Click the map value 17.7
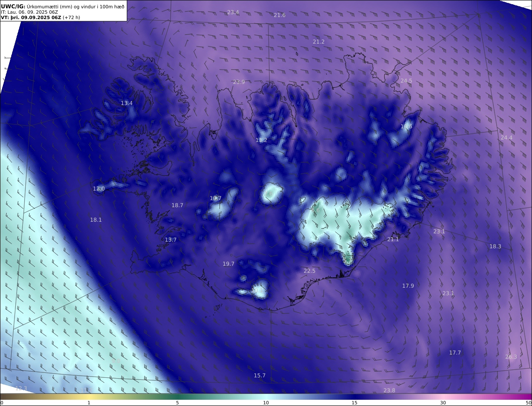This screenshot has height=406, width=532. tap(455, 353)
